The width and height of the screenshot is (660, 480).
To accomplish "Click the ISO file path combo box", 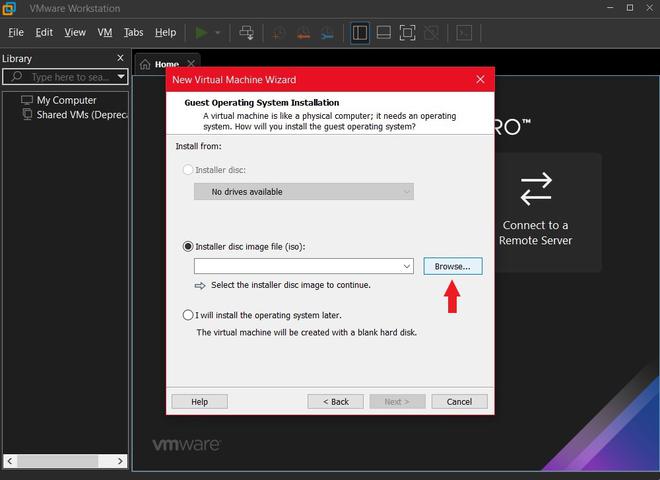I will pos(304,266).
